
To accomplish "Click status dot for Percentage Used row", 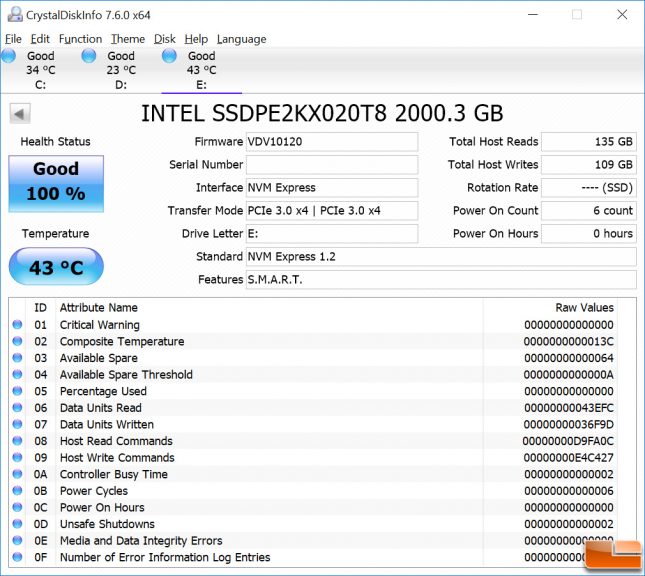I will (17, 391).
